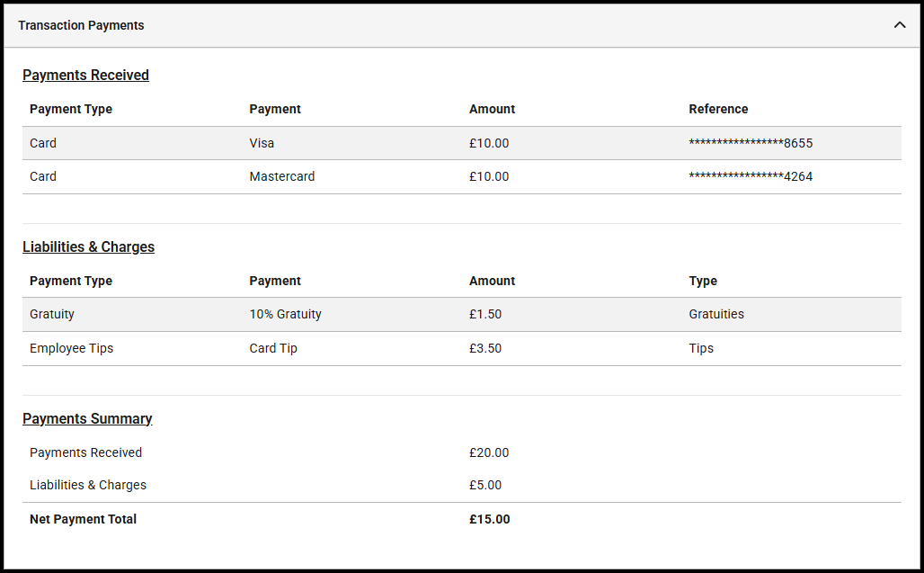Click the Reference column header
The width and height of the screenshot is (924, 573).
(x=718, y=109)
